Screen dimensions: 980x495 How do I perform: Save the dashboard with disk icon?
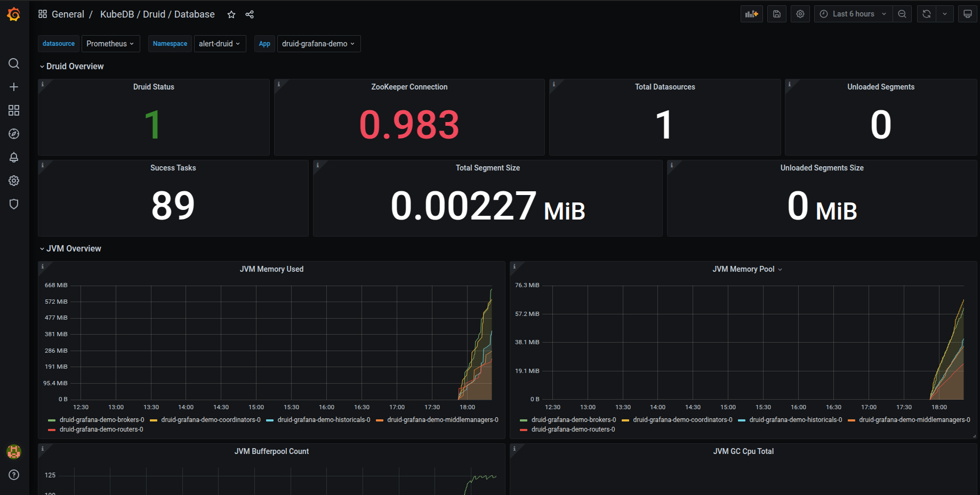777,14
